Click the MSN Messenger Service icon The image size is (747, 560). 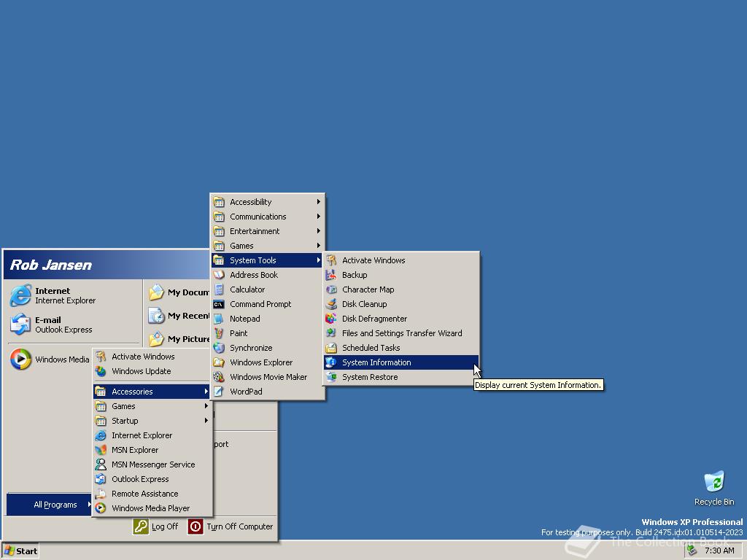(x=101, y=464)
